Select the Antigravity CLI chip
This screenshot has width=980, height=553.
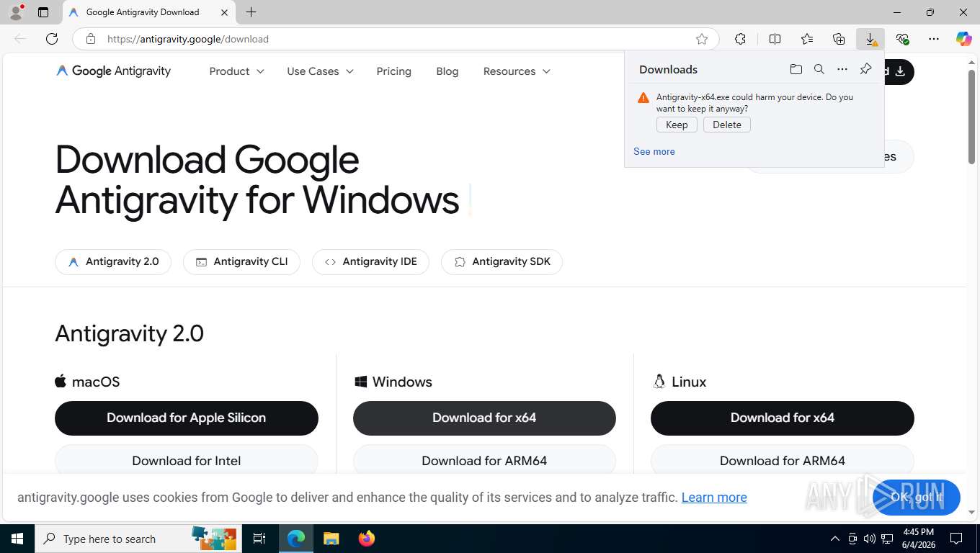pyautogui.click(x=241, y=261)
